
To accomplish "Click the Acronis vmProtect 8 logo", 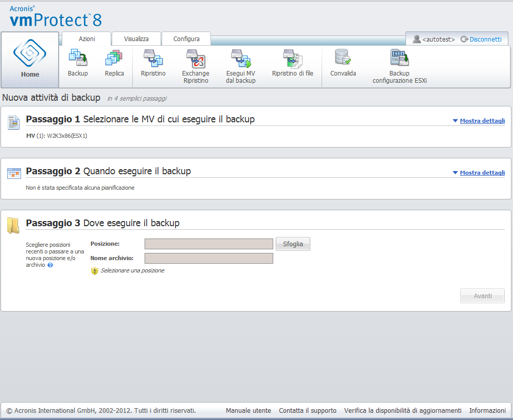I will coord(56,16).
